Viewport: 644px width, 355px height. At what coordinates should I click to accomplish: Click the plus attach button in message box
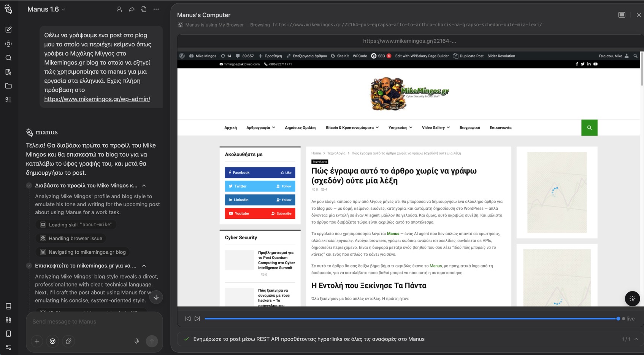point(37,341)
